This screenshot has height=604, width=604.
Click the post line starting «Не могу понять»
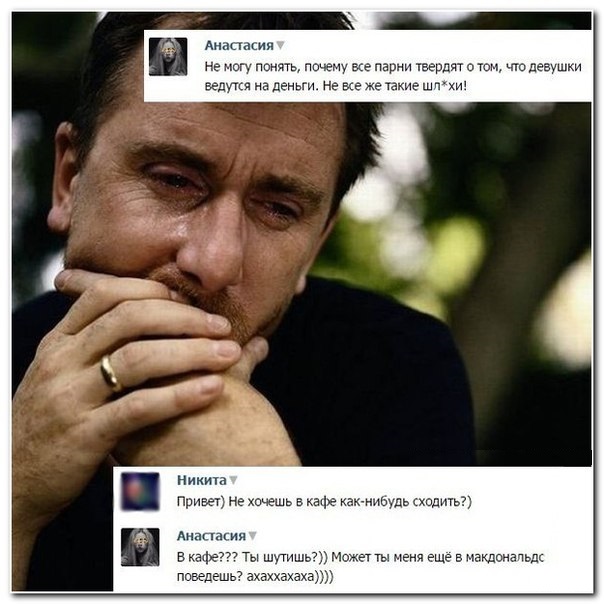(x=393, y=67)
